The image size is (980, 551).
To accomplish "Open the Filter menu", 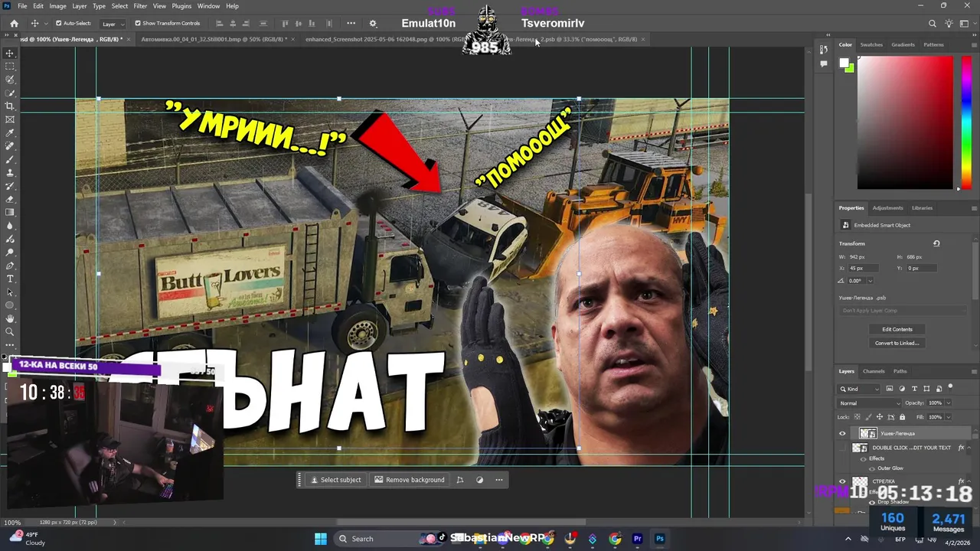I will click(x=140, y=6).
